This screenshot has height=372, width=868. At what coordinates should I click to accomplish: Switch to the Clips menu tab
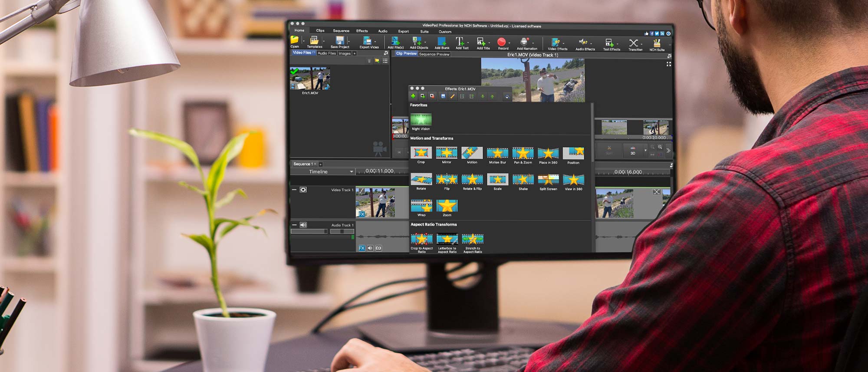click(x=320, y=30)
